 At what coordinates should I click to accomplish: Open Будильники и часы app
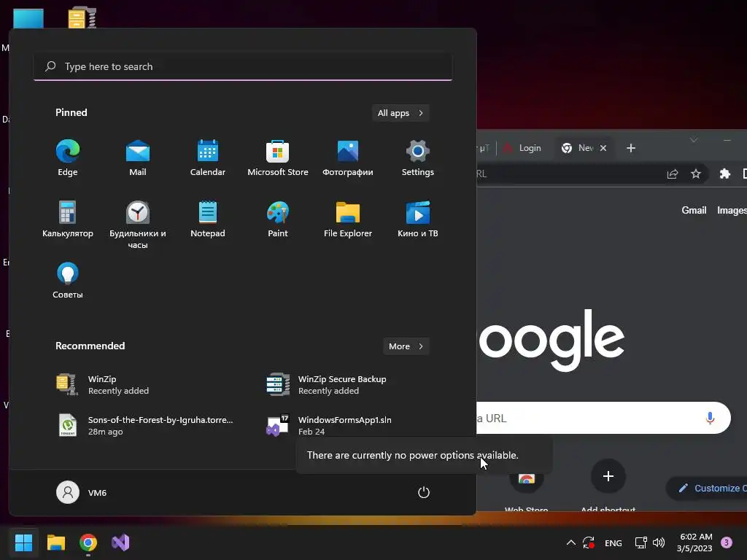[x=138, y=225]
